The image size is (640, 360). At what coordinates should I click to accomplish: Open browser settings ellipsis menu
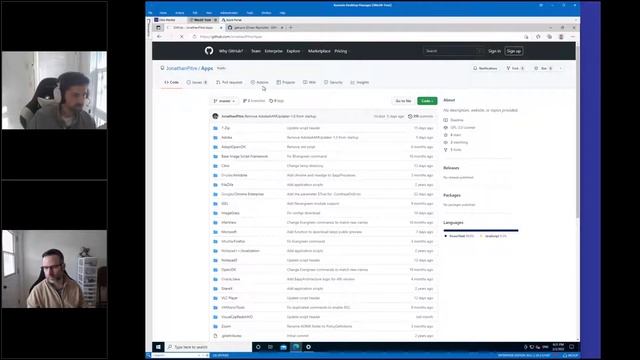[x=572, y=37]
